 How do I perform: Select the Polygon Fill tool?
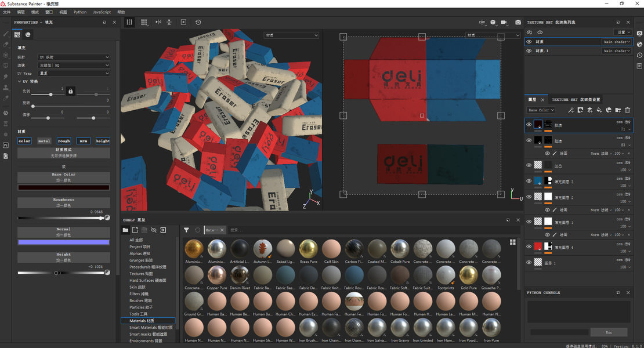6,66
